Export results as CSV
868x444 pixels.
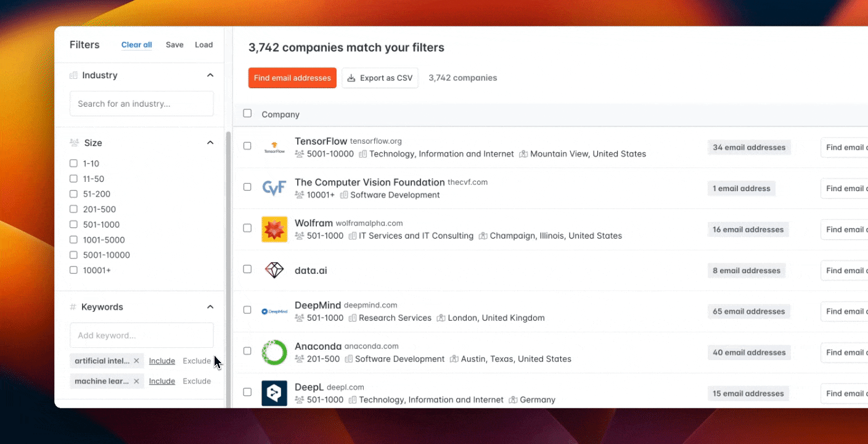click(380, 78)
